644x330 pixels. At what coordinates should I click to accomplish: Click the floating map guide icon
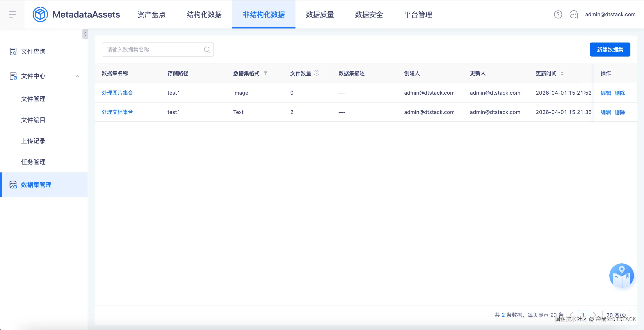[621, 275]
